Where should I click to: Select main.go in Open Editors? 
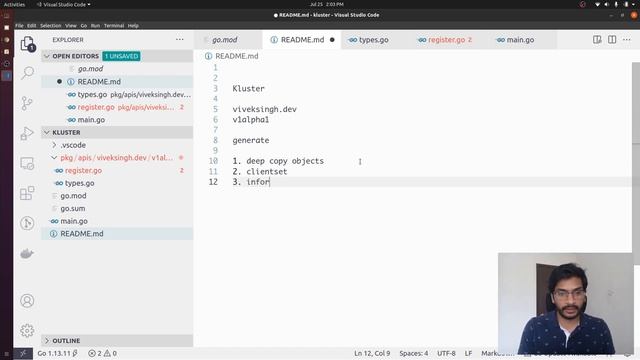[117, 120]
